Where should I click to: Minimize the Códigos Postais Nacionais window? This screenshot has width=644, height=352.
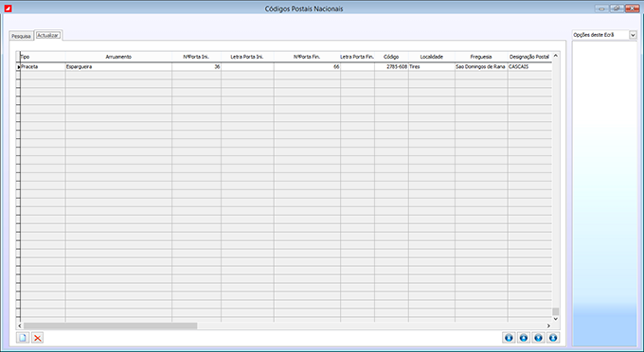(601, 9)
